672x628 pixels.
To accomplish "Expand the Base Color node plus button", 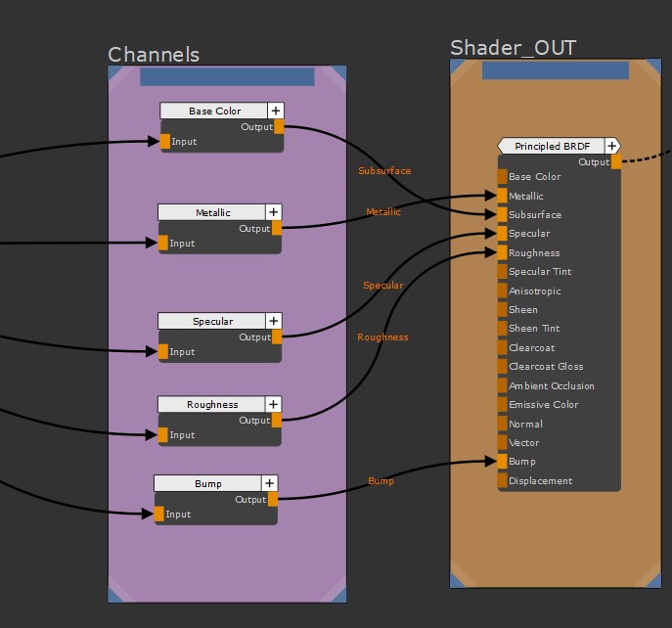I will pos(276,112).
